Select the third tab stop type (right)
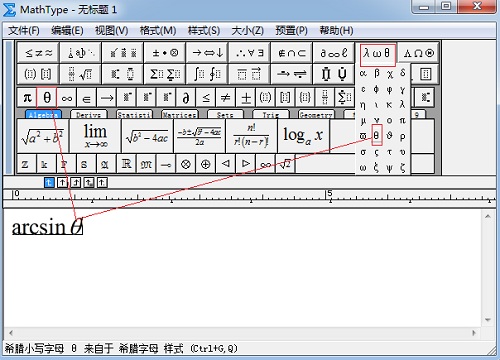 (x=76, y=182)
